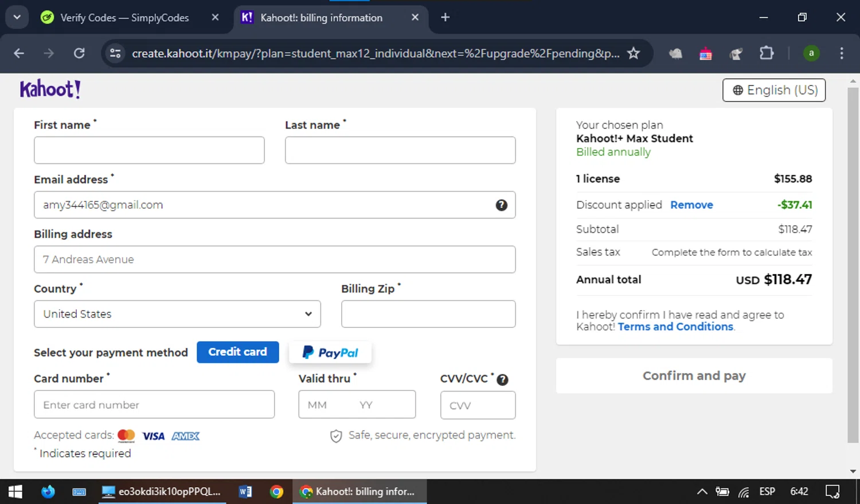
Task: Open a new browser tab
Action: click(x=445, y=17)
